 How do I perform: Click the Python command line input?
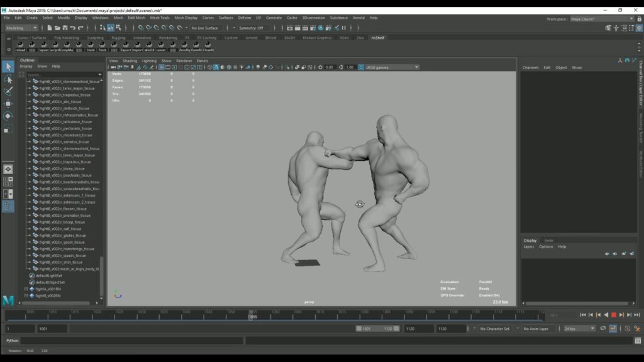(132, 340)
